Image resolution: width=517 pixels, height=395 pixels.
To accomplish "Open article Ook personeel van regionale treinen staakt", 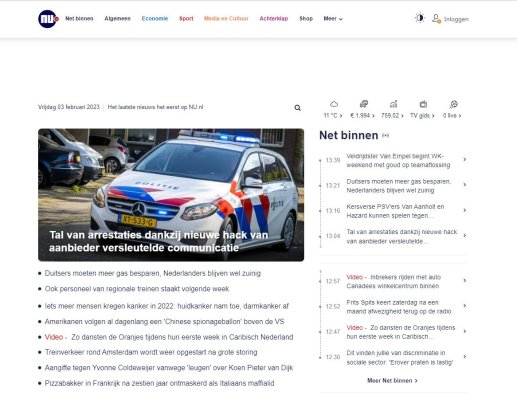I will click(137, 289).
